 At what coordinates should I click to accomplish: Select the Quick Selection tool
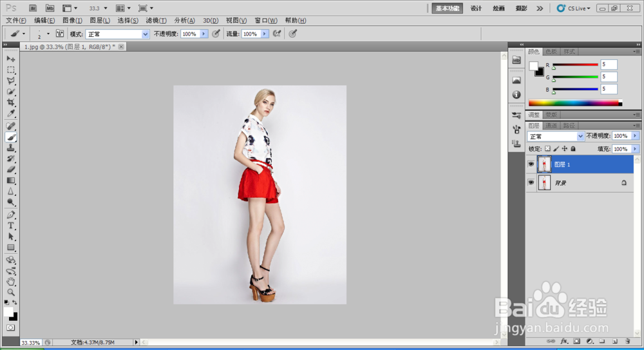coord(11,92)
